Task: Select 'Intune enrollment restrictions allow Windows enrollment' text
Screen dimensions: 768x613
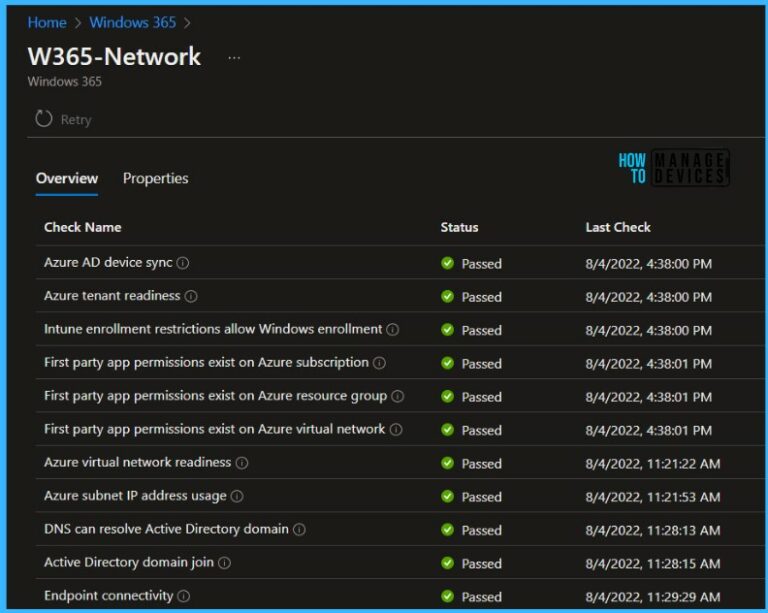Action: 213,329
